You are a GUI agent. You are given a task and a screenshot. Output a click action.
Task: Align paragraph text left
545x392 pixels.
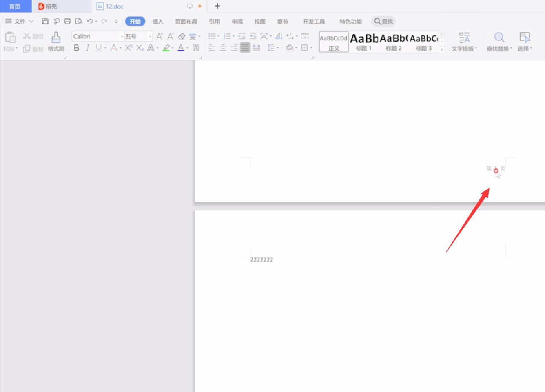pos(212,48)
